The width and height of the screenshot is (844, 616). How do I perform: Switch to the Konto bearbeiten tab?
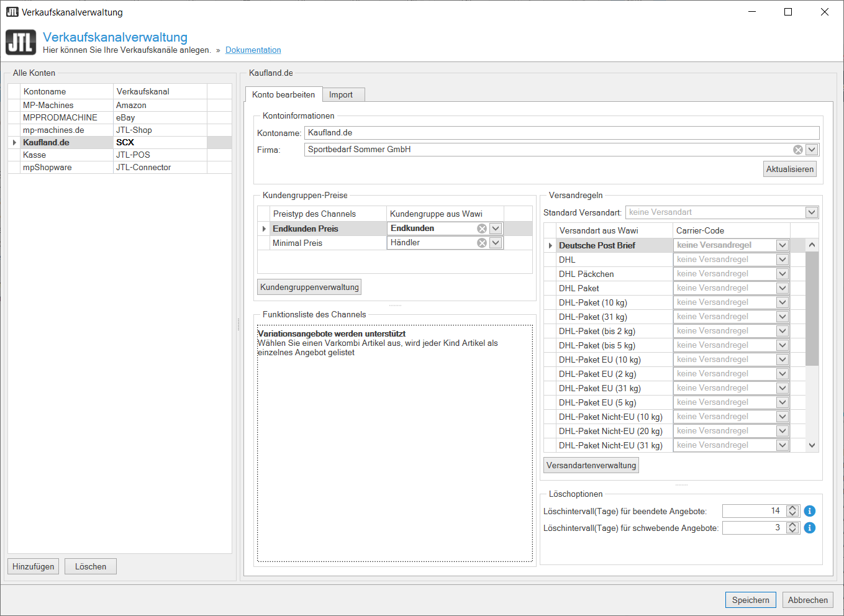tap(284, 94)
